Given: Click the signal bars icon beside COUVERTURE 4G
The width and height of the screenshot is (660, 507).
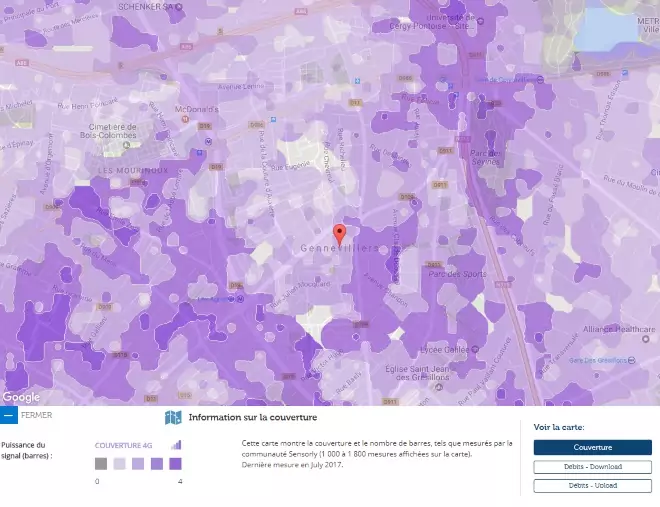Looking at the screenshot, I should (176, 445).
